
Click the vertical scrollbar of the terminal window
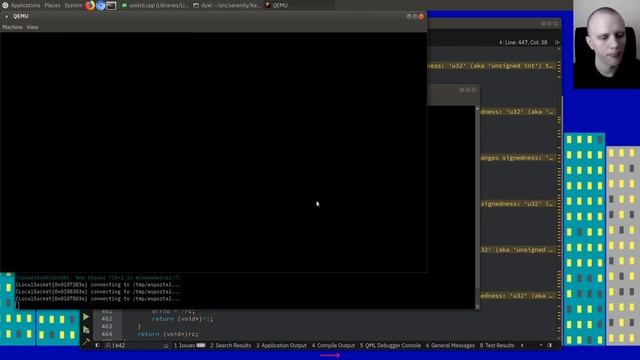point(477,207)
